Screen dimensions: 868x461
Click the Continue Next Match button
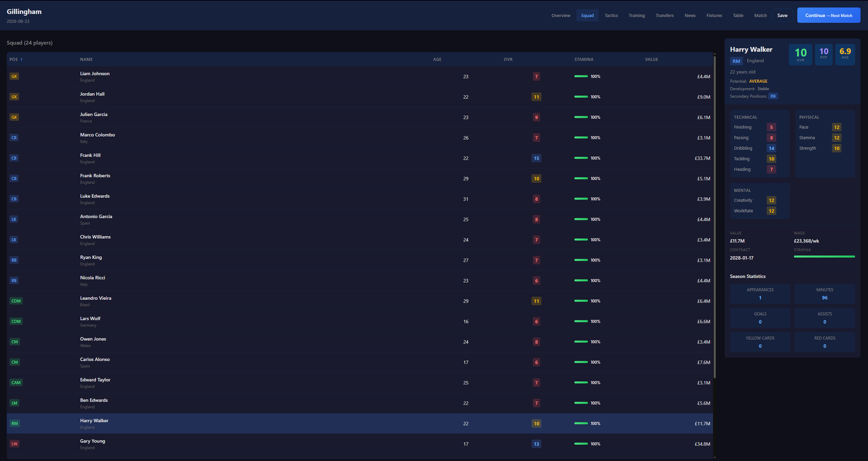coord(828,15)
